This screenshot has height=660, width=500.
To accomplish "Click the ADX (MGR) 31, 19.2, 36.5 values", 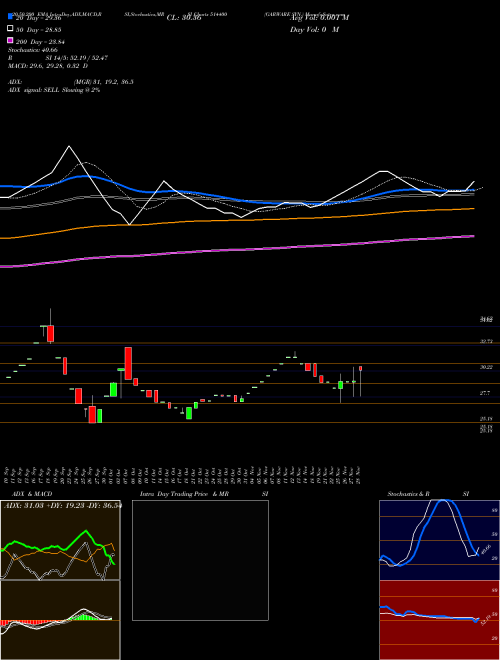I will [x=103, y=82].
